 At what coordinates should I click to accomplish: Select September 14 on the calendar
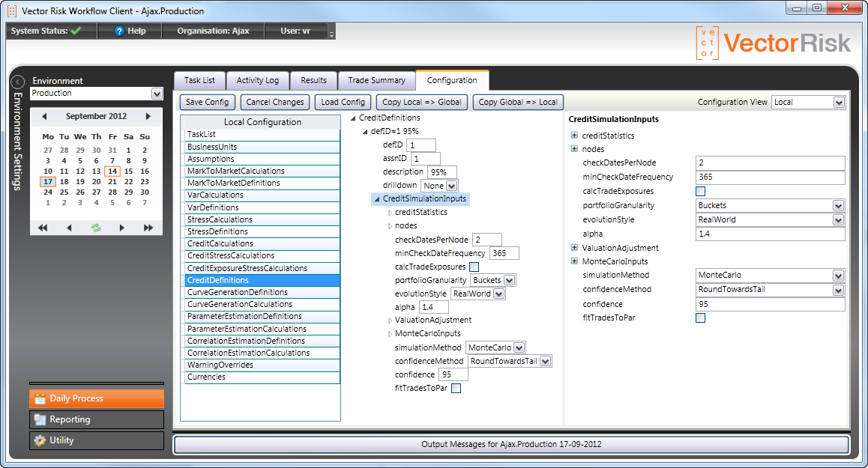point(112,171)
